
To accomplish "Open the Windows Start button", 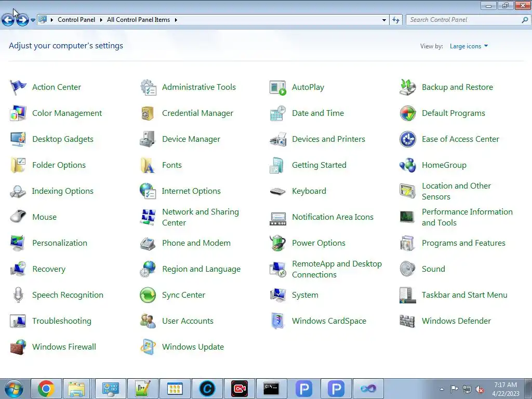I will tap(14, 389).
